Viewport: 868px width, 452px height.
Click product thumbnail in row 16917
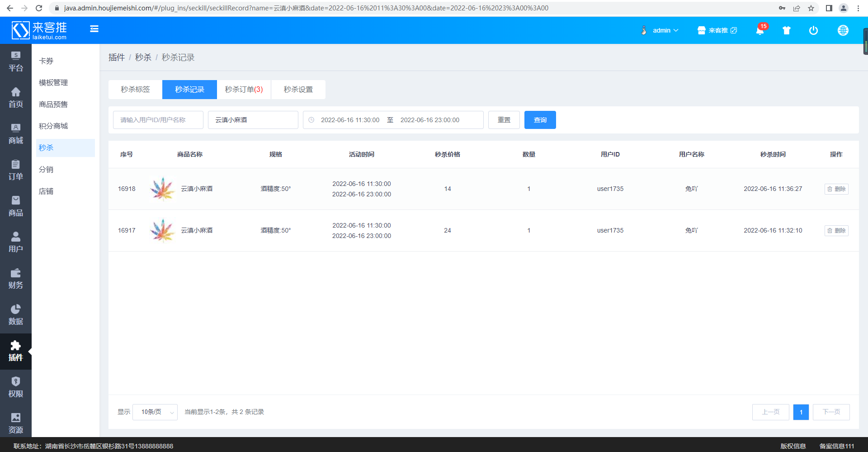point(162,231)
